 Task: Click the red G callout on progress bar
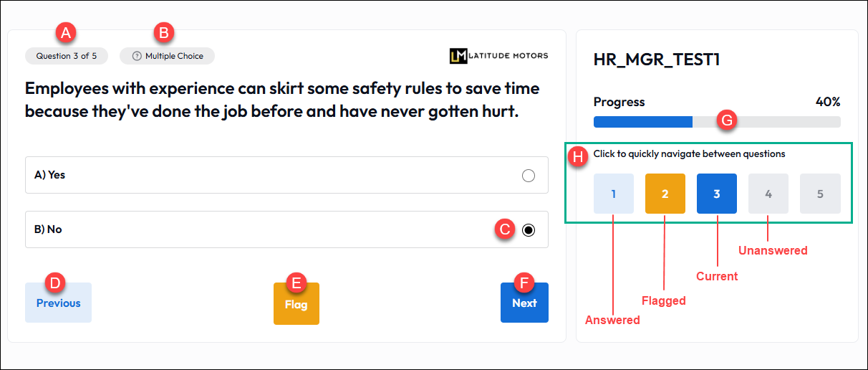point(727,120)
